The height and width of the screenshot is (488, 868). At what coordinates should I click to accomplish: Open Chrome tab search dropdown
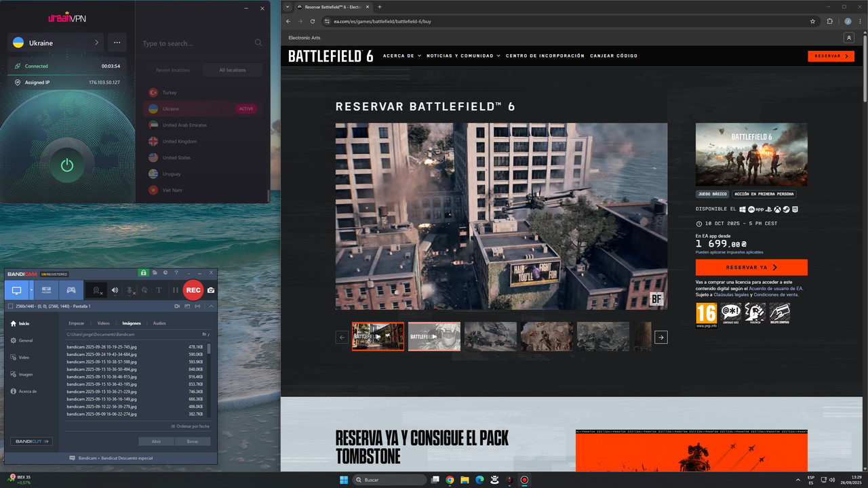coord(288,7)
